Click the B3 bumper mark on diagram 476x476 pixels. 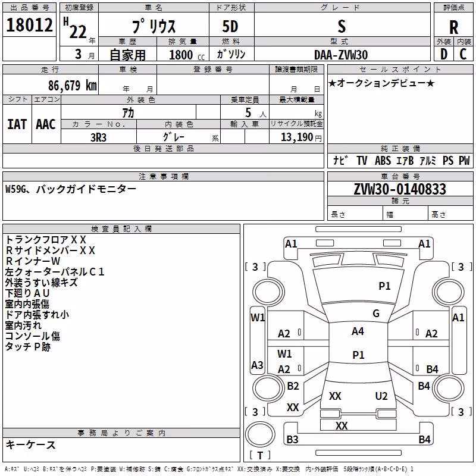coord(292,439)
